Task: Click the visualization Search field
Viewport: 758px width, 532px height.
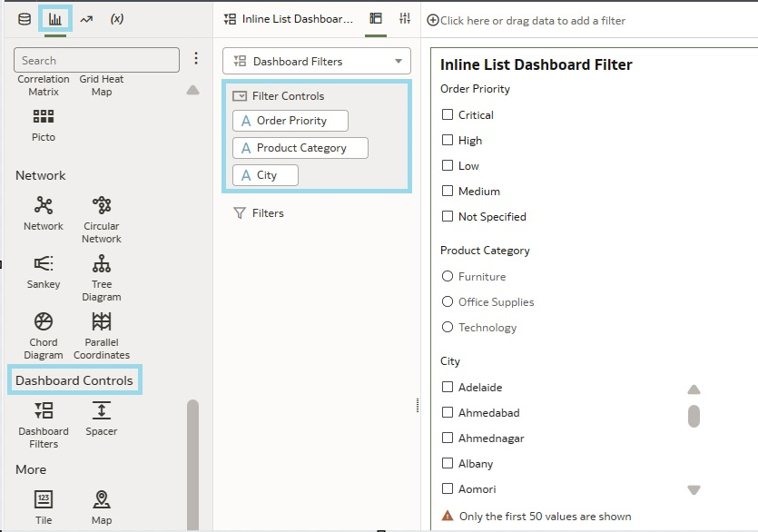Action: pyautogui.click(x=96, y=61)
